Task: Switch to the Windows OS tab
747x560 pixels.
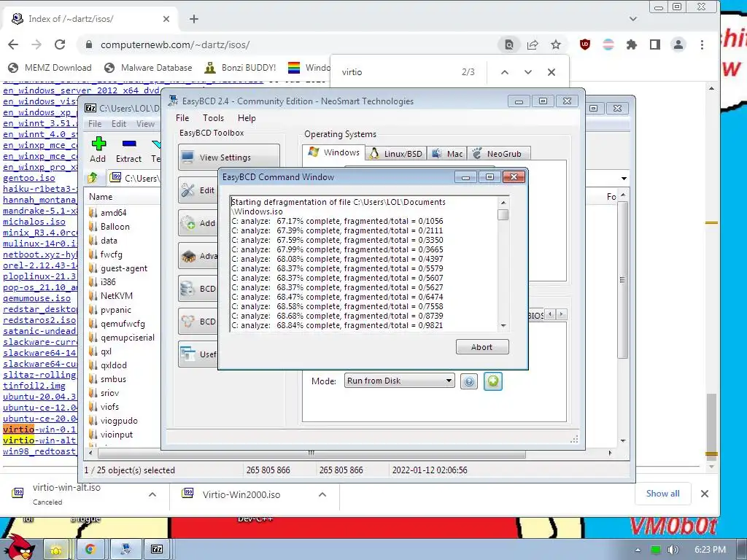Action: pos(334,152)
